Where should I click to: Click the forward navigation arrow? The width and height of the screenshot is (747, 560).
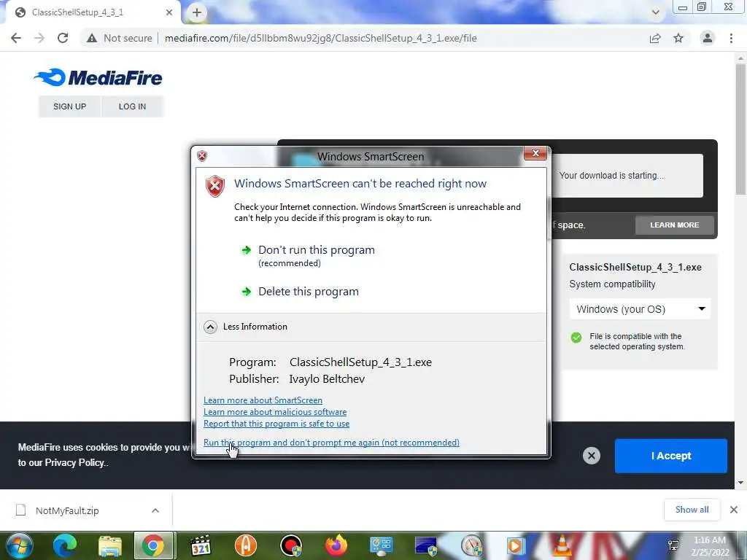[39, 38]
